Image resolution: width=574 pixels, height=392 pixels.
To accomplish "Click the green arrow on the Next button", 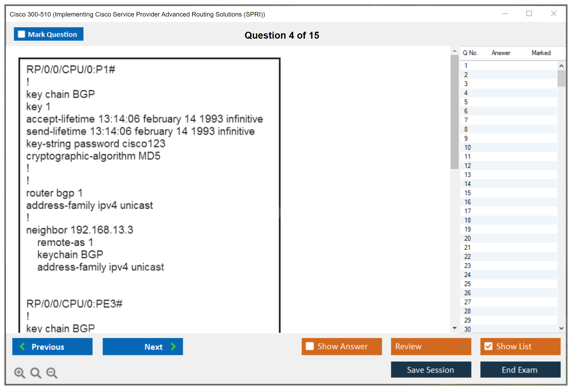I will point(174,346).
